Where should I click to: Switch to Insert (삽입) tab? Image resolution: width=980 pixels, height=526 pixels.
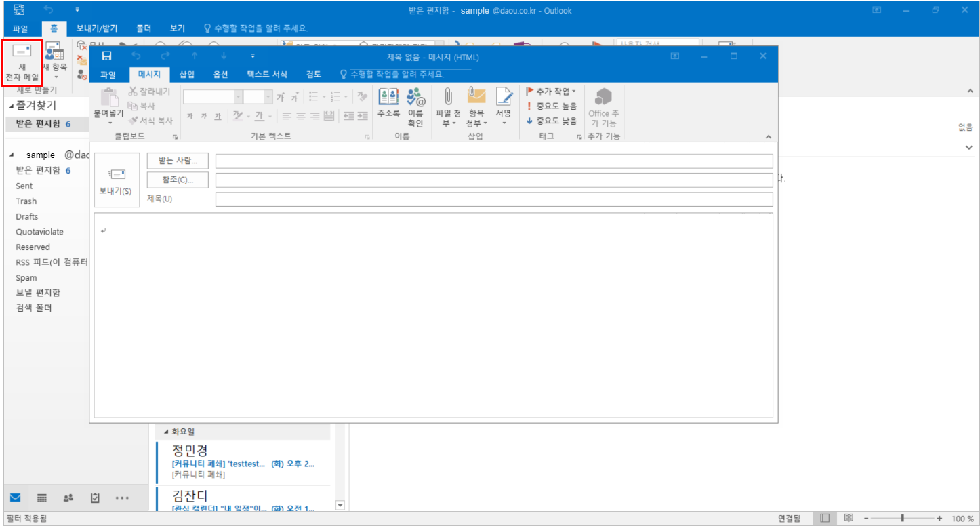coord(187,74)
